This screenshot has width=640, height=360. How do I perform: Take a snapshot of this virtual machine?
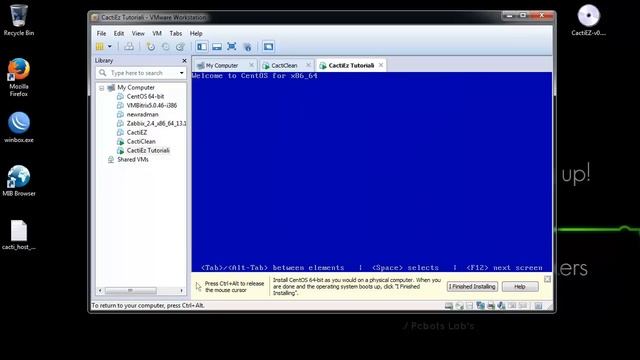point(151,47)
